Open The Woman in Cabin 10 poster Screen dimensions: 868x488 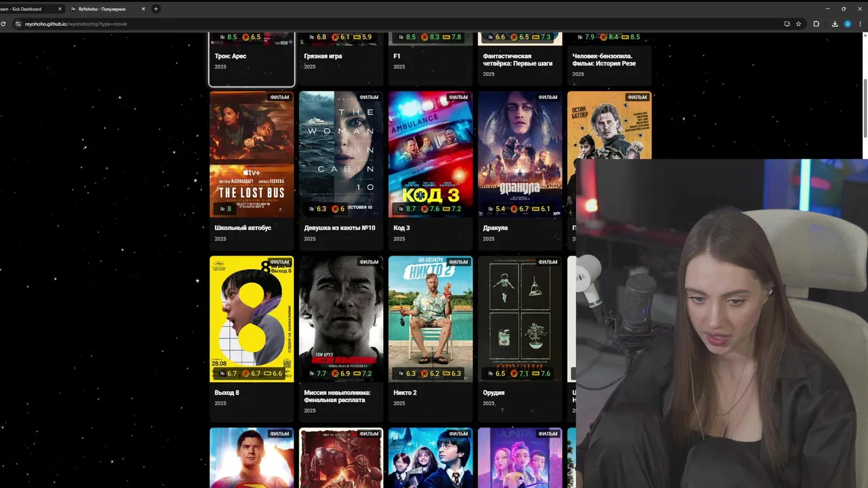[341, 155]
